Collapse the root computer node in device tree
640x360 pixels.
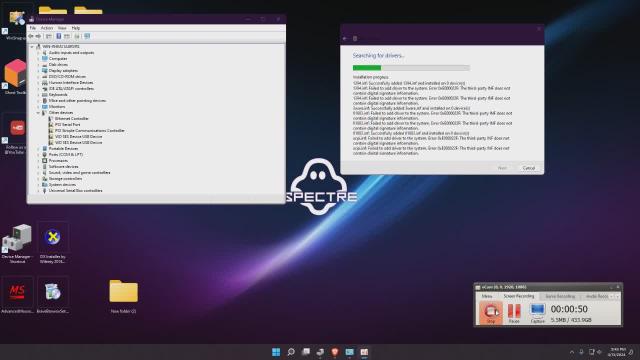(x=32, y=47)
